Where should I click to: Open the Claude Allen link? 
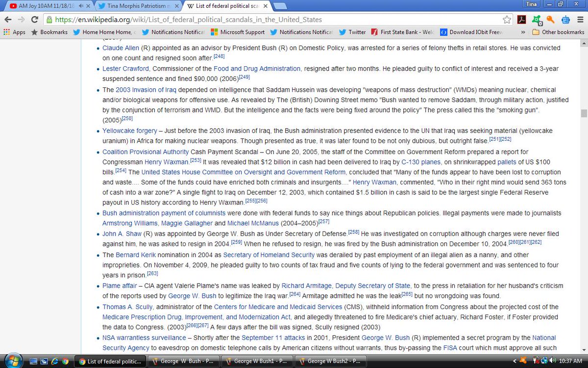(x=121, y=48)
